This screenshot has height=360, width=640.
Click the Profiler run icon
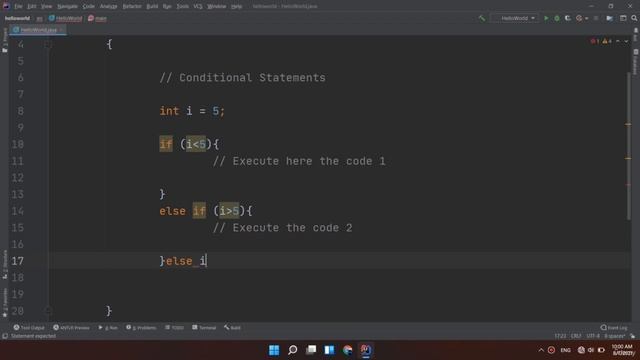click(579, 18)
